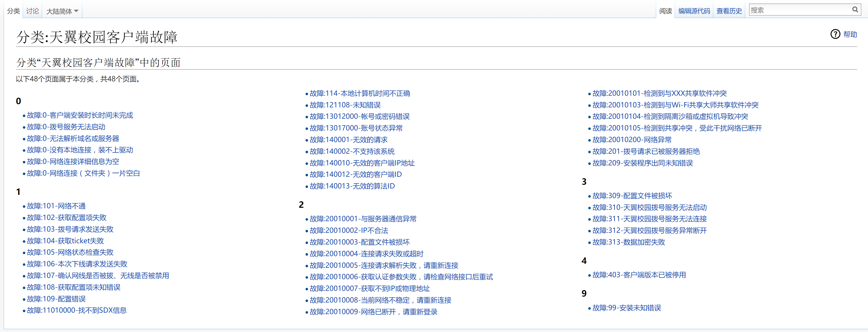Screen dimensions: 868x332
Task: Open the 分类 tab
Action: point(13,11)
